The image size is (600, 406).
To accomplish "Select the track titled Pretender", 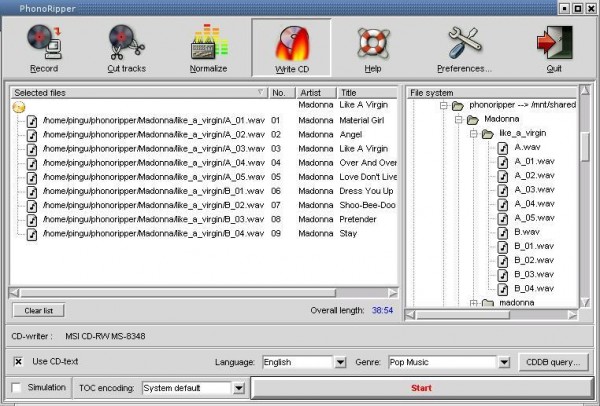I will [x=358, y=219].
